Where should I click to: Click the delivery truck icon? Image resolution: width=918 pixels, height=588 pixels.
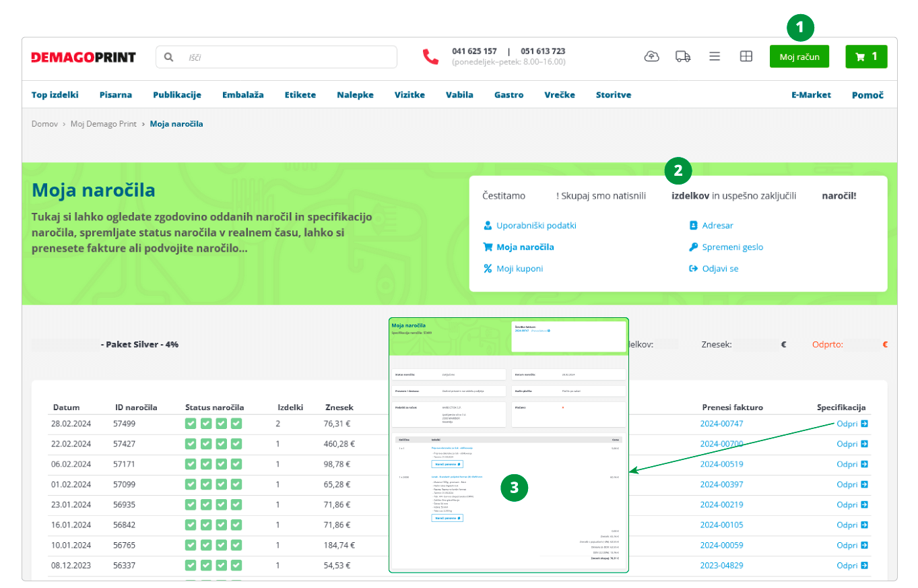683,57
